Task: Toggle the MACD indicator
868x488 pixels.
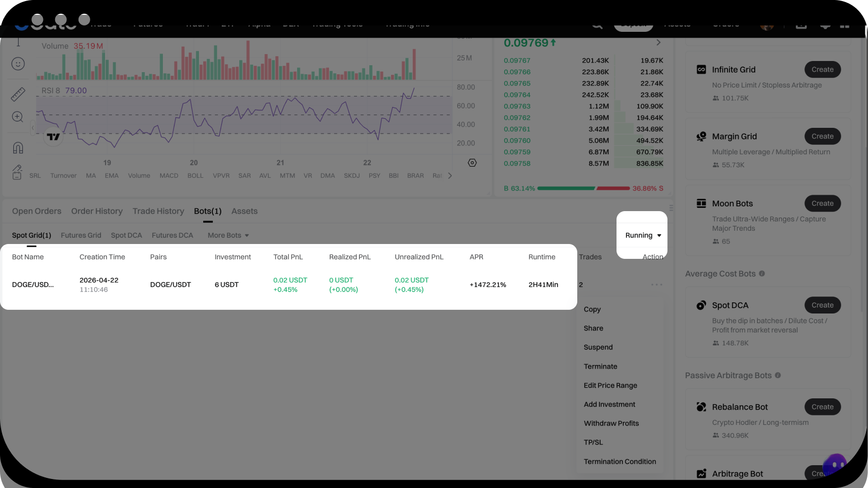Action: pos(169,176)
